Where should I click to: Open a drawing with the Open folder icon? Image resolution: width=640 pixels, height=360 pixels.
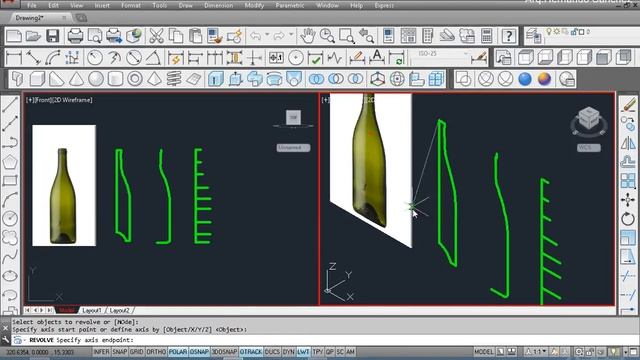[x=33, y=36]
